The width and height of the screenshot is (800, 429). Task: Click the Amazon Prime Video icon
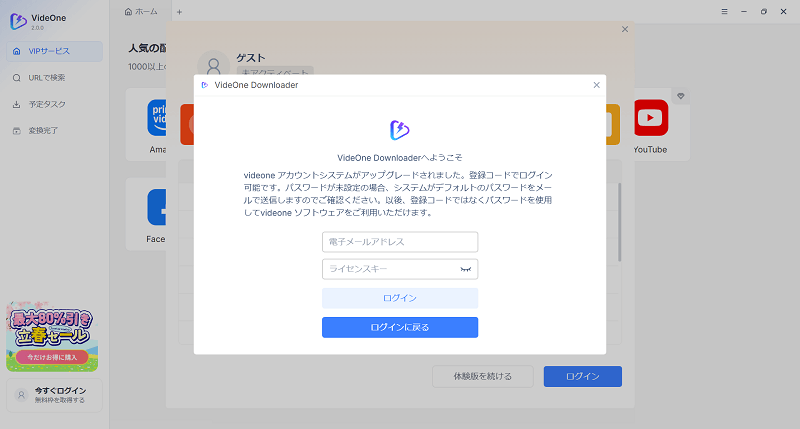pos(157,118)
